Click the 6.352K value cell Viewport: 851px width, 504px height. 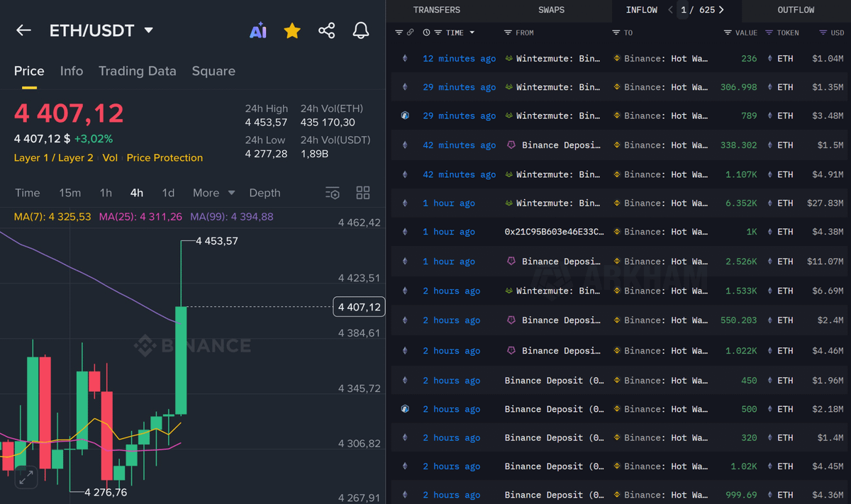click(741, 203)
